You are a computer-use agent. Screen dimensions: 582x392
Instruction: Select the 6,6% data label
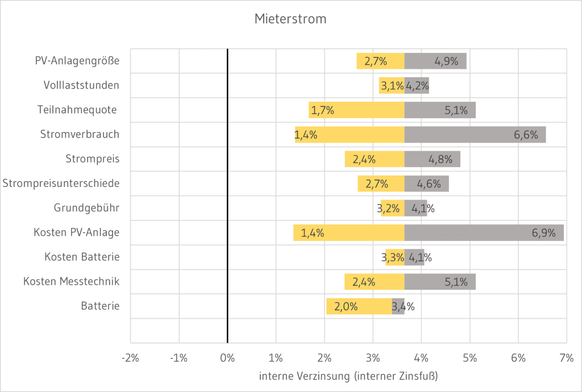[x=526, y=135]
